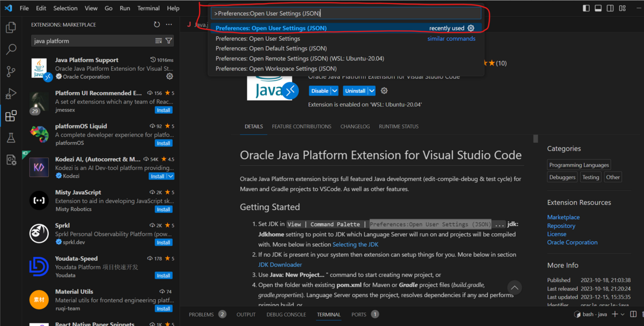Viewport: 644px width, 326px height.
Task: Switch to the Feature Contributions tab
Action: (302, 127)
